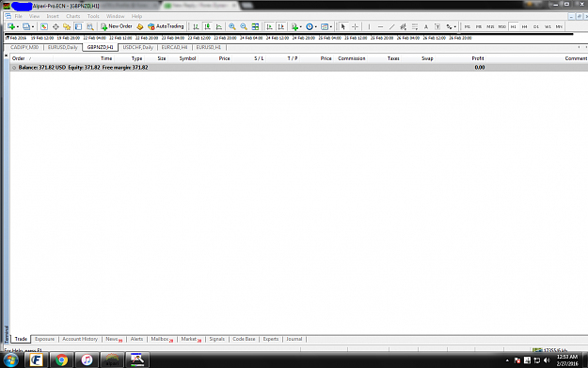The image size is (588, 368).
Task: Toggle the Terminal window icon
Action: (x=78, y=26)
